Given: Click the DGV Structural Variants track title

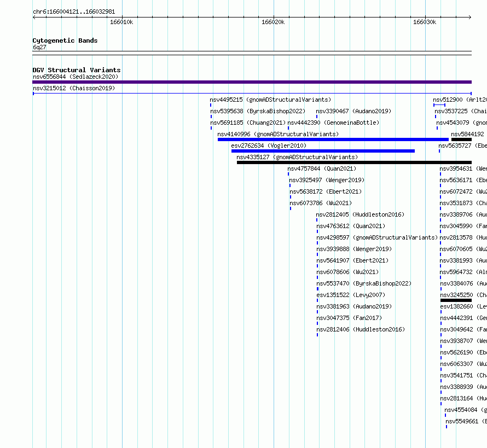Looking at the screenshot, I should coord(77,70).
